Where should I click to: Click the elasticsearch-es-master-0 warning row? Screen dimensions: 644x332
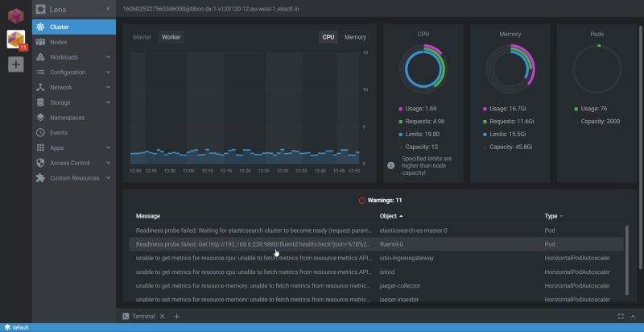pyautogui.click(x=376, y=230)
